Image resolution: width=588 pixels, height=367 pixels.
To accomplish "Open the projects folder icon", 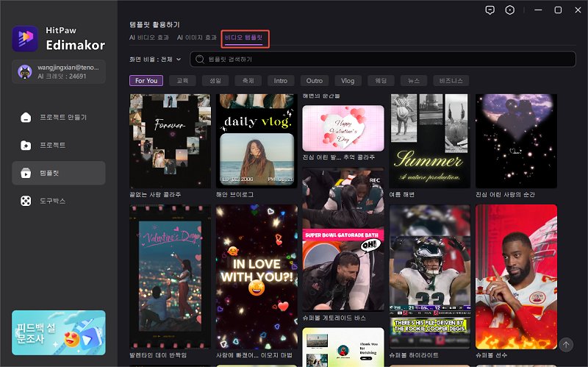I will coord(26,145).
